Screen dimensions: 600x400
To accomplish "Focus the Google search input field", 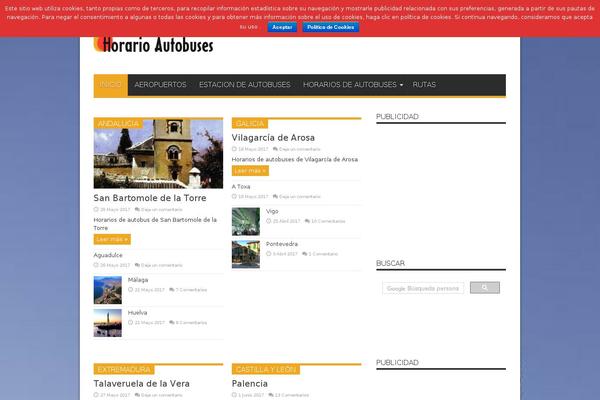I will [x=423, y=288].
